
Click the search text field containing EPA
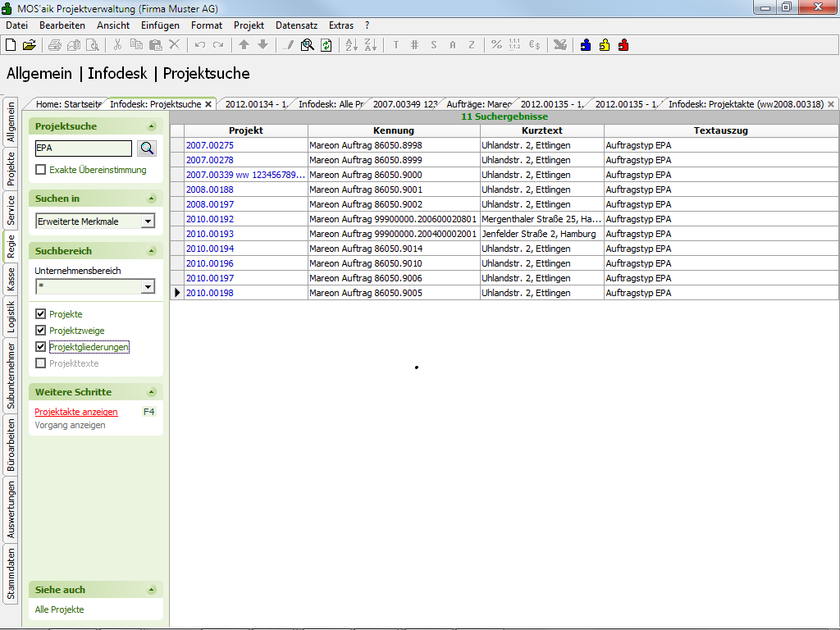(83, 148)
